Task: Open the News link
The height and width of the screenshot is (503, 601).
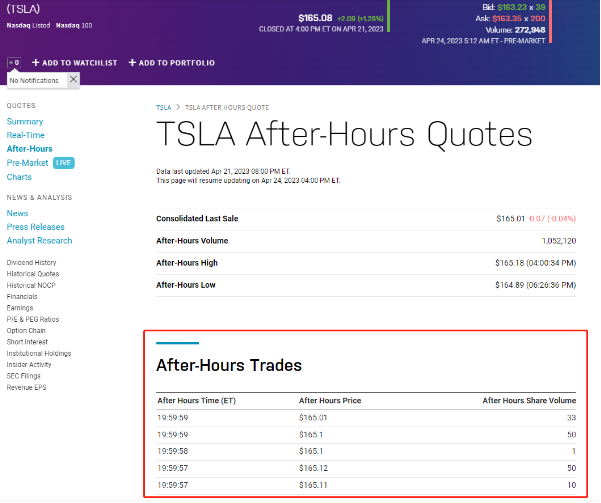Action: (x=17, y=213)
